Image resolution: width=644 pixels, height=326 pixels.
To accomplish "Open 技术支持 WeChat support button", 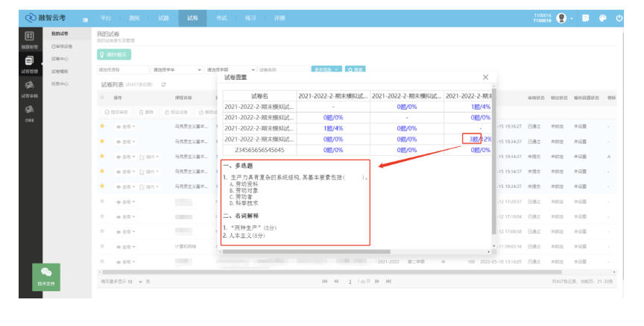I will tap(46, 275).
